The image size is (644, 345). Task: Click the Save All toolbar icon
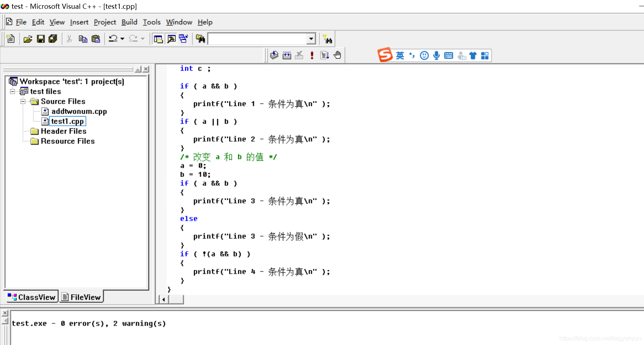point(53,39)
